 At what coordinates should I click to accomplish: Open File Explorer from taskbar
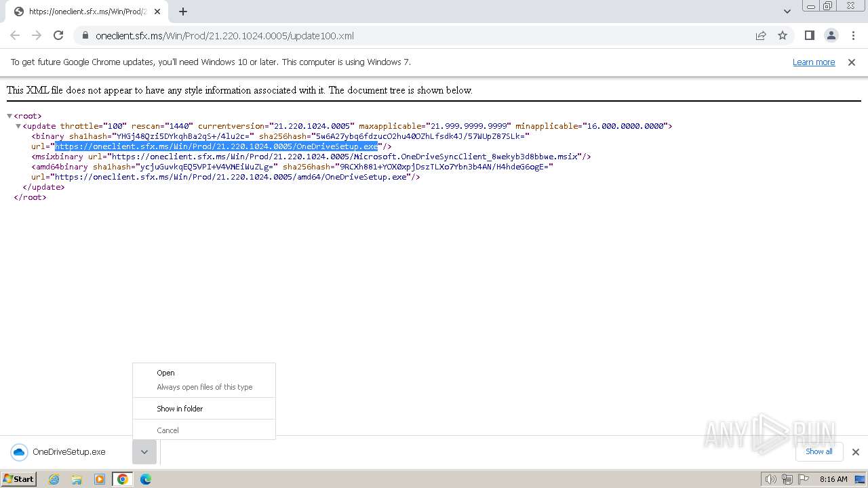[77, 479]
